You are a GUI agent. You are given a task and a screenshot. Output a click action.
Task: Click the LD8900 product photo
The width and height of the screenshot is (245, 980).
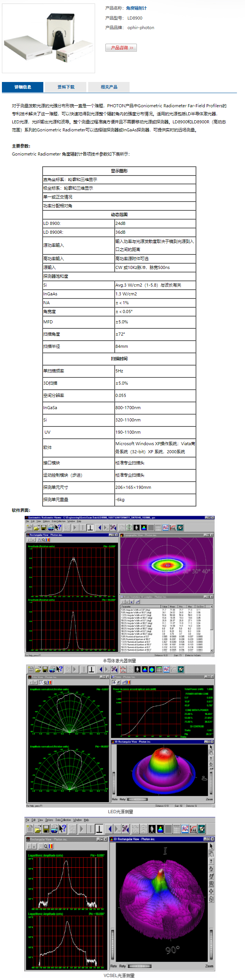[49, 38]
